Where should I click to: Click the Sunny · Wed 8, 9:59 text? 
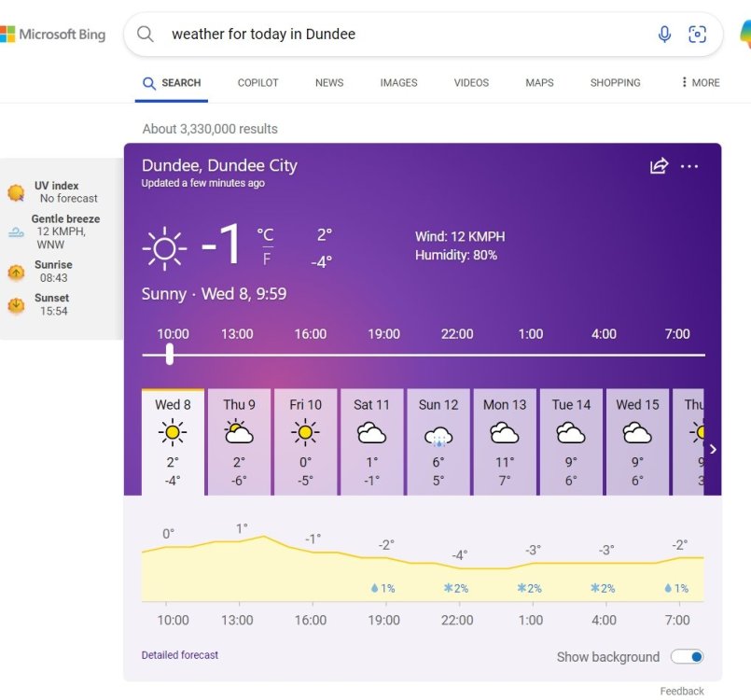coord(214,294)
